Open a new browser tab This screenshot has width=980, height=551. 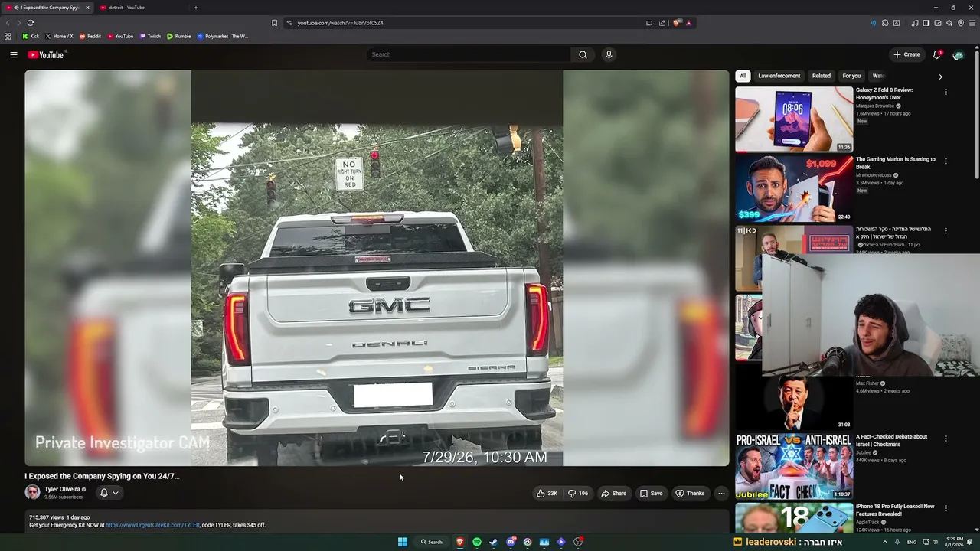(196, 8)
